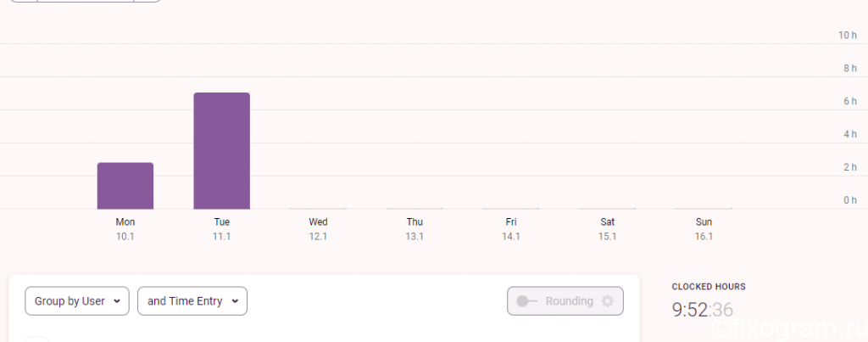This screenshot has height=342, width=868.
Task: Click the Wed 12.1 day label
Action: pyautogui.click(x=319, y=229)
